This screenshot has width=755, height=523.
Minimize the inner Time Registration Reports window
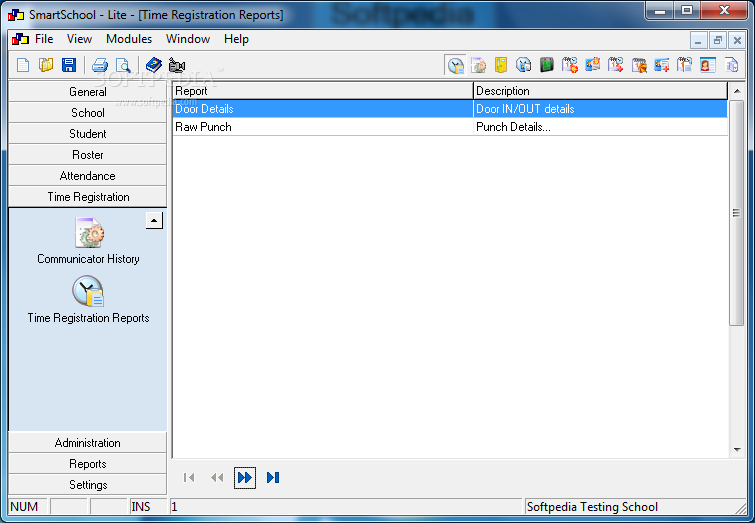coord(698,40)
